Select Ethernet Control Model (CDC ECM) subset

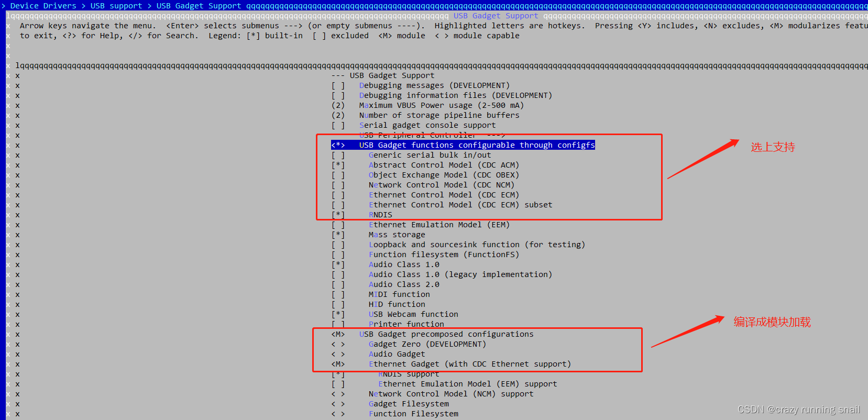[460, 205]
